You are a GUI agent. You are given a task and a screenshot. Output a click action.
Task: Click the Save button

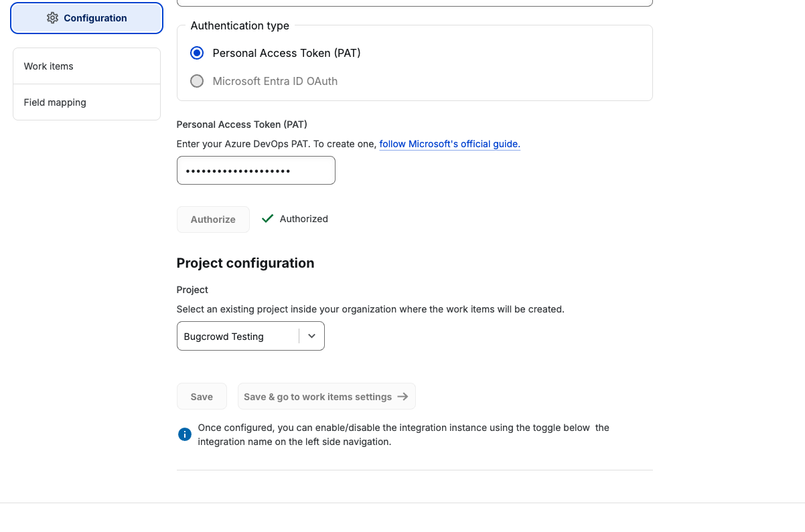[202, 397]
